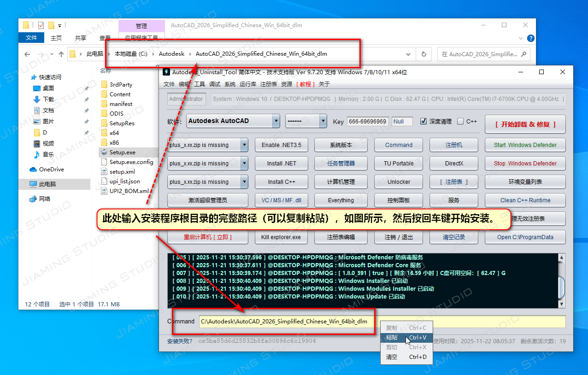Refresh the Explorer address bar location
Image resolution: width=588 pixels, height=375 pixels.
[x=423, y=54]
